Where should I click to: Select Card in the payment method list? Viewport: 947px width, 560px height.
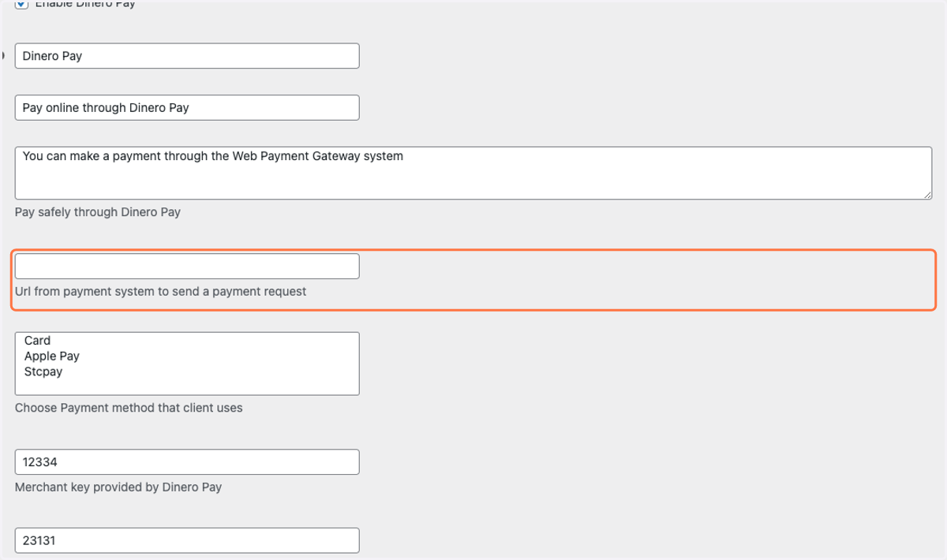187,341
